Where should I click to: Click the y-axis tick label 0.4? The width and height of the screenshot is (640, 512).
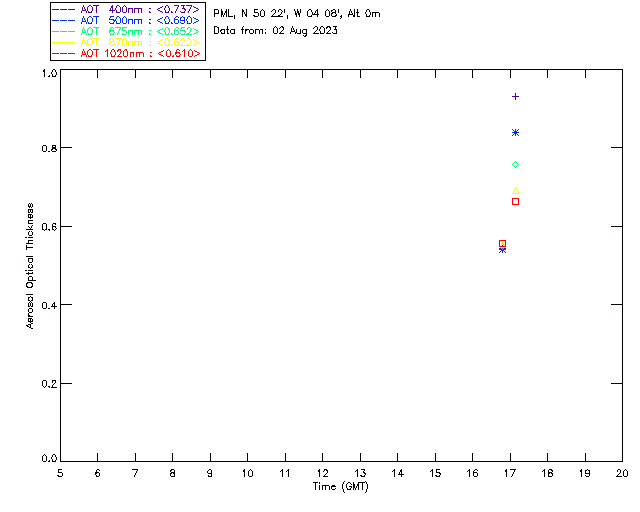tap(49, 305)
